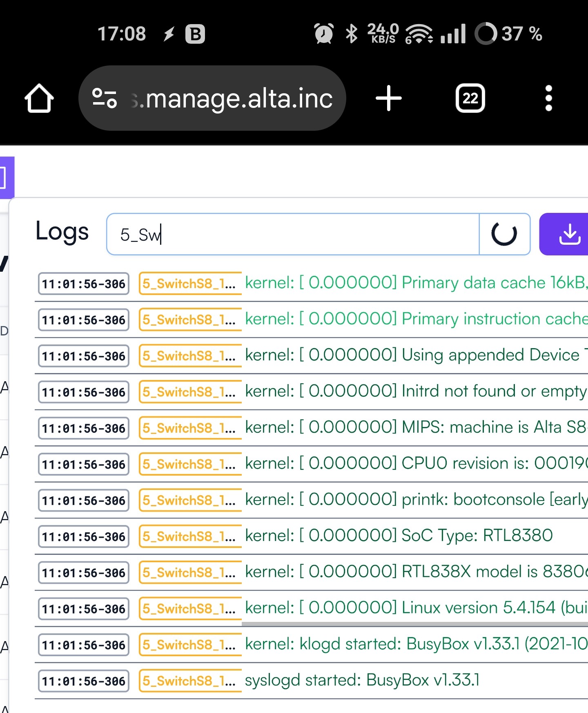Tap the manage.alta.inc address bar

[x=239, y=98]
